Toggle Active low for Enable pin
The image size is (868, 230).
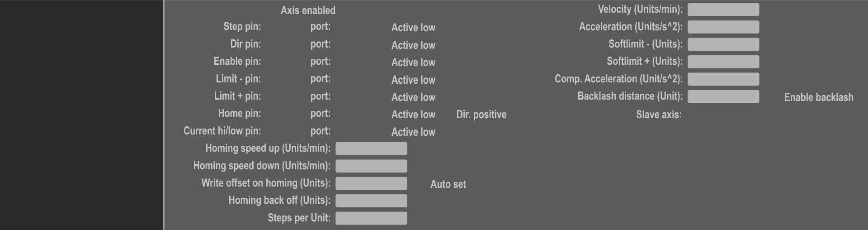[413, 62]
